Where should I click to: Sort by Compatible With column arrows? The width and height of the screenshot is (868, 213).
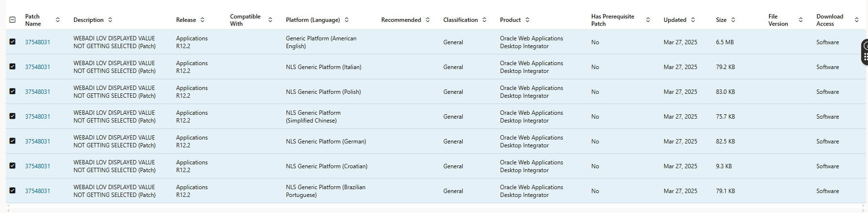(270, 20)
